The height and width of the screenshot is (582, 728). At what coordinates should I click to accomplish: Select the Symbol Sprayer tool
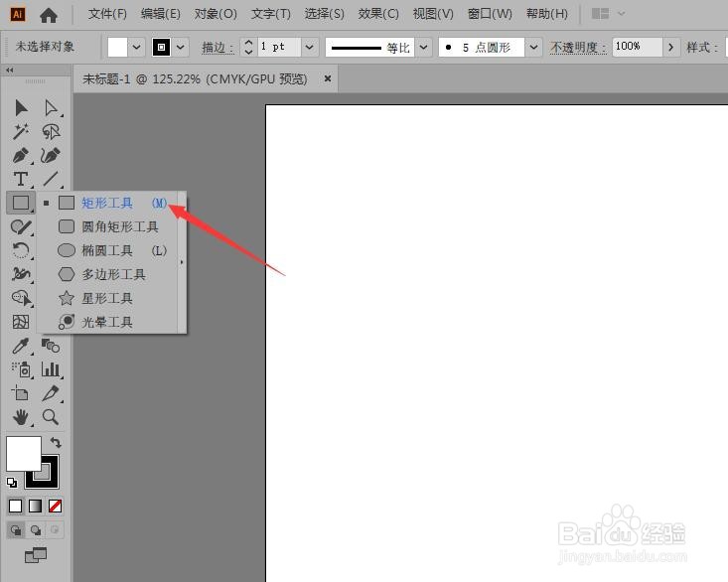pos(21,369)
